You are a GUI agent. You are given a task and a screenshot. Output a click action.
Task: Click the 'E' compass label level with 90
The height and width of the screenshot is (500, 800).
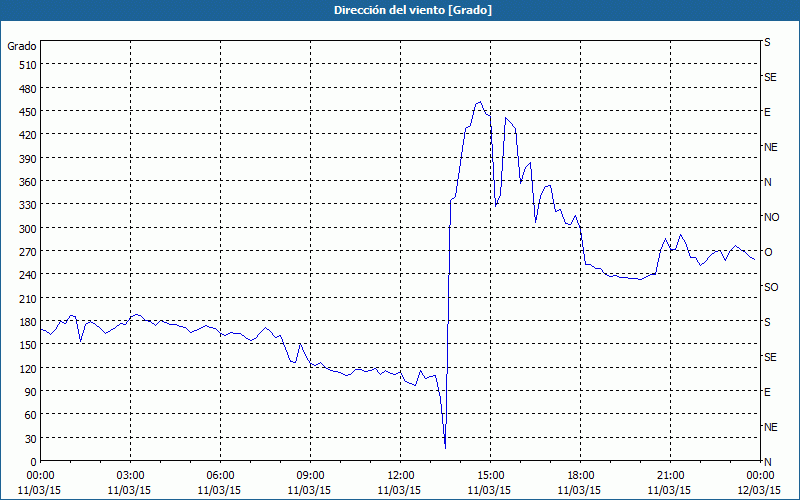click(x=767, y=392)
